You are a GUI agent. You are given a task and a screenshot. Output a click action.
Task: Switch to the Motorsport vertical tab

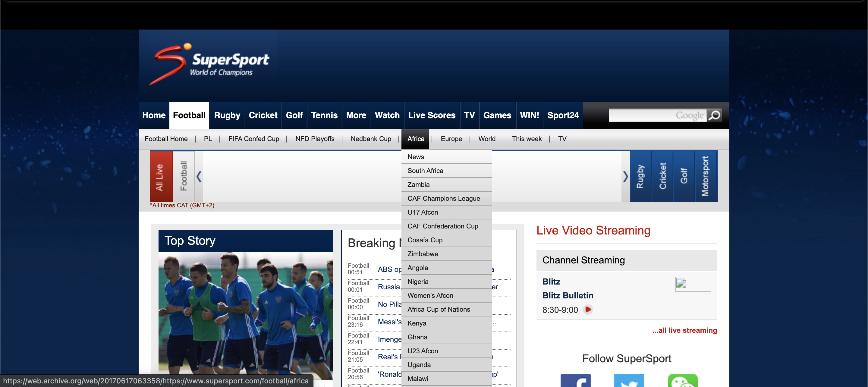[x=706, y=176]
